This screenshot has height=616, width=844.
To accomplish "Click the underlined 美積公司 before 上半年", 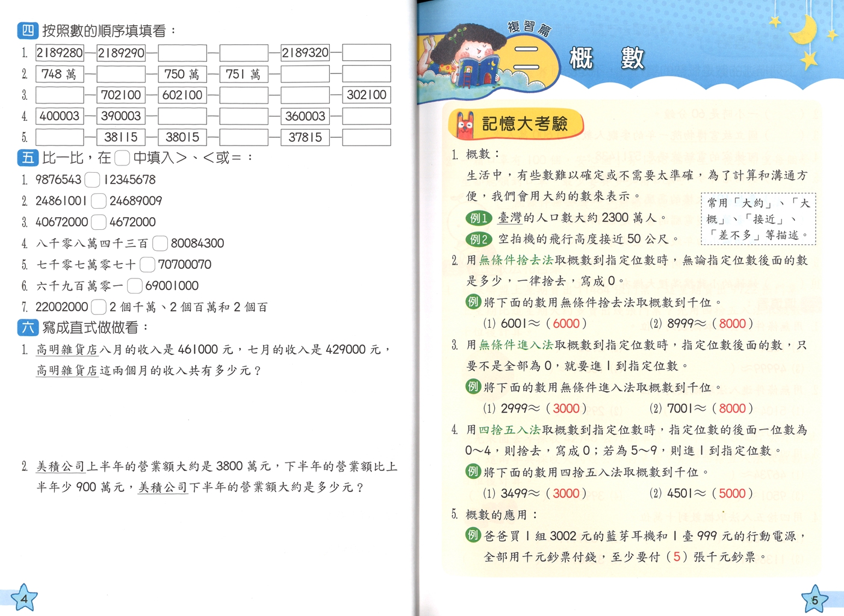I will 61,466.
